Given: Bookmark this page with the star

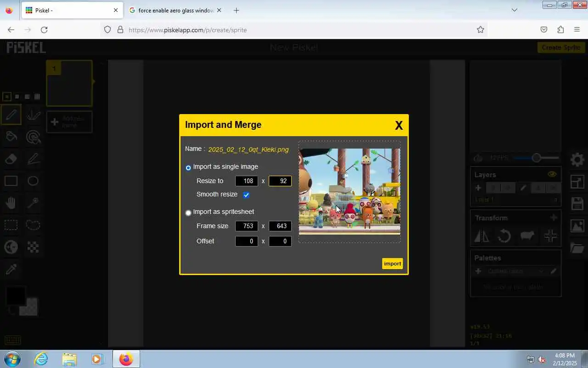Looking at the screenshot, I should pyautogui.click(x=481, y=29).
